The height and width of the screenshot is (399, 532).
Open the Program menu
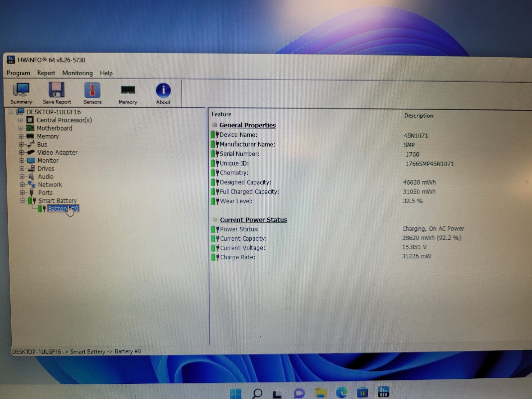(x=18, y=73)
